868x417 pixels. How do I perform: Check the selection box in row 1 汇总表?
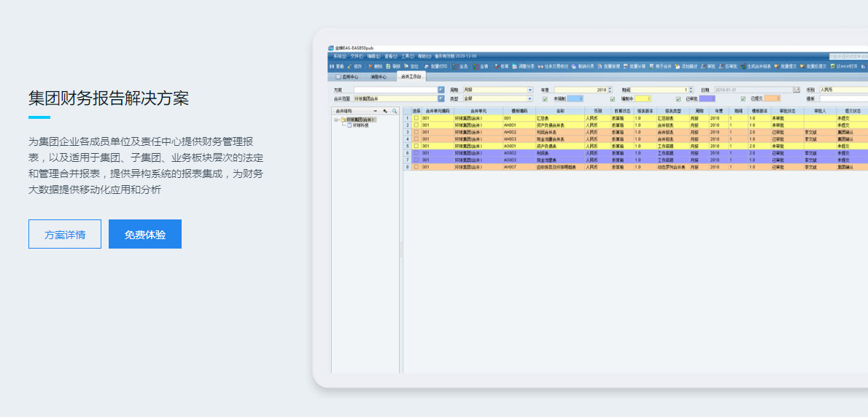[x=416, y=118]
